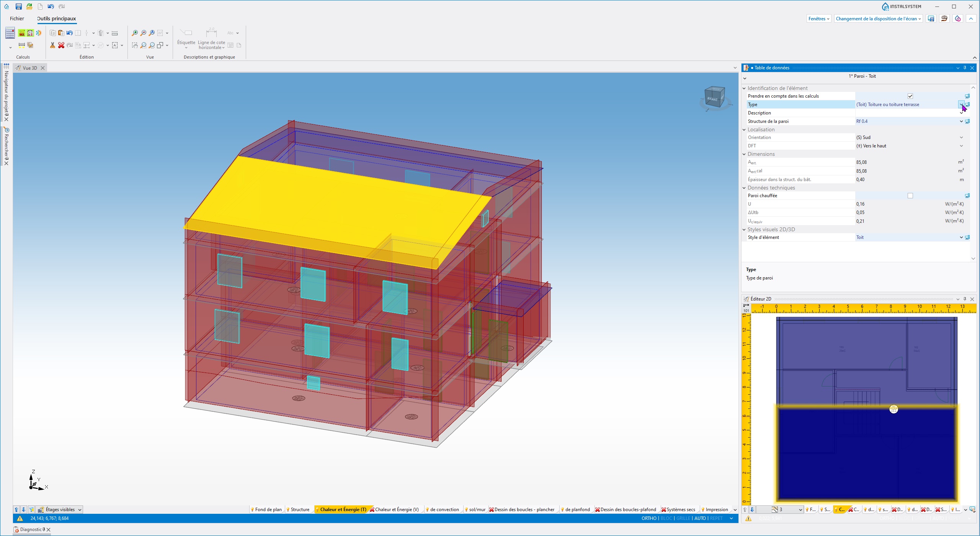Click the home icon in the title bar
Image resolution: width=980 pixels, height=536 pixels.
click(7, 7)
